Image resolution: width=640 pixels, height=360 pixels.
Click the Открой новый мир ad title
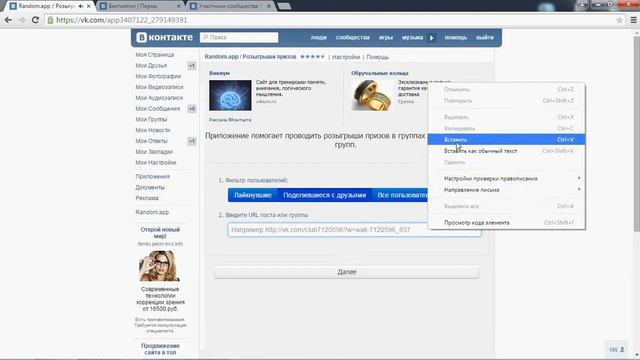(160, 233)
